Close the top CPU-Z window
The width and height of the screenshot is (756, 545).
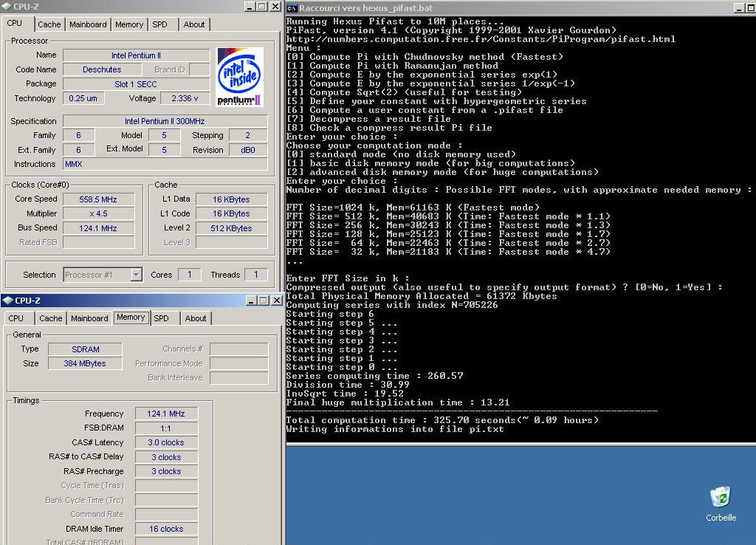pos(275,6)
